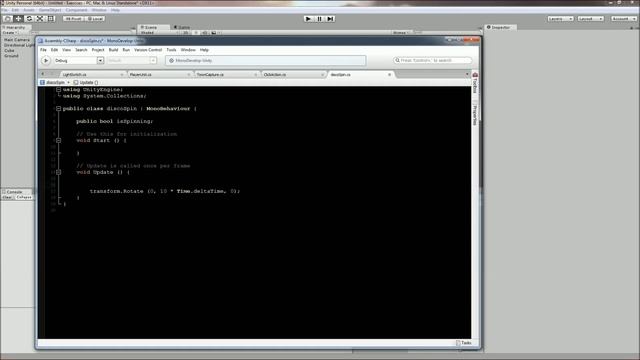Toggle the Pivot handle position button
The image size is (640, 360).
click(x=73, y=19)
